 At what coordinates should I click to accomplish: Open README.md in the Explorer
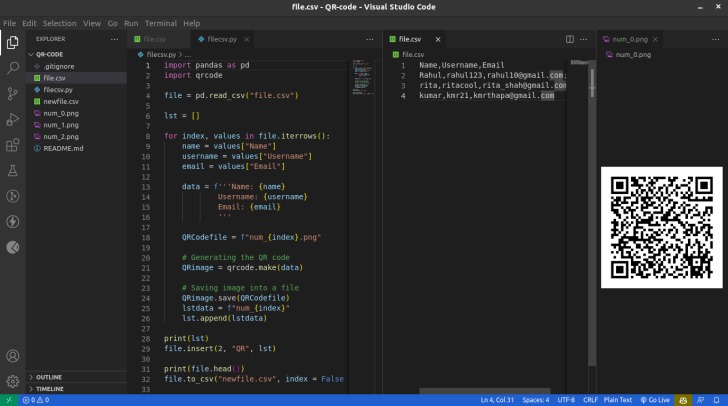click(76, 148)
